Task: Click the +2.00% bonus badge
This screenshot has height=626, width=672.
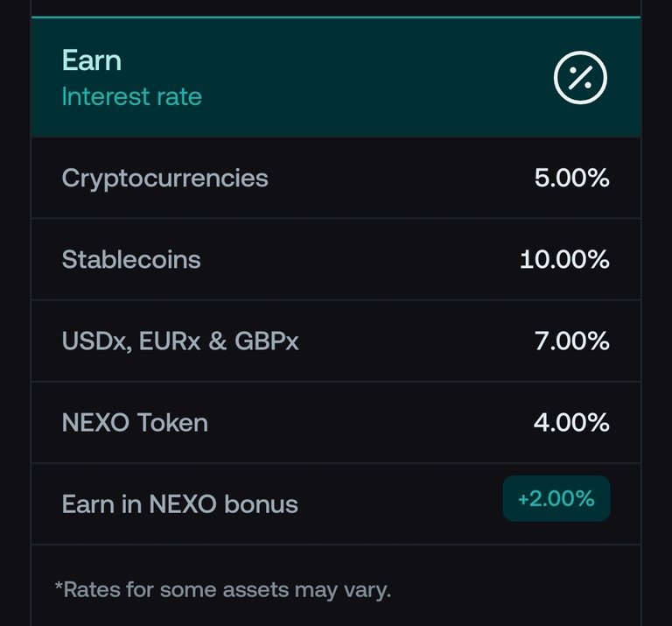Action: 556,499
